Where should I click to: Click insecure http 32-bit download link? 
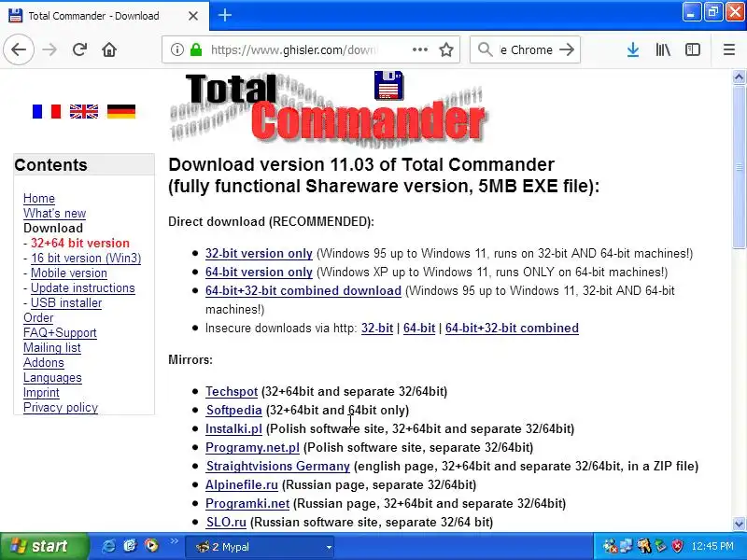pyautogui.click(x=377, y=329)
